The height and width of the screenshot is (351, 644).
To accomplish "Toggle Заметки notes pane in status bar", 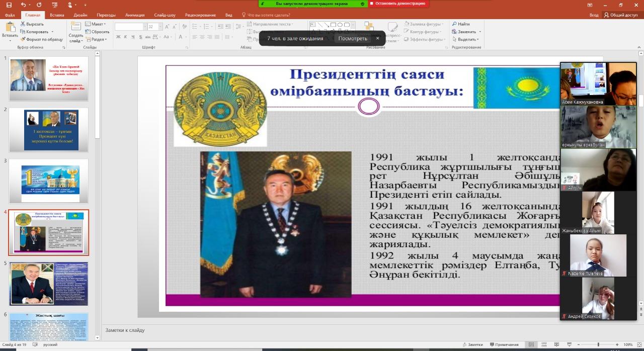I will [x=472, y=344].
